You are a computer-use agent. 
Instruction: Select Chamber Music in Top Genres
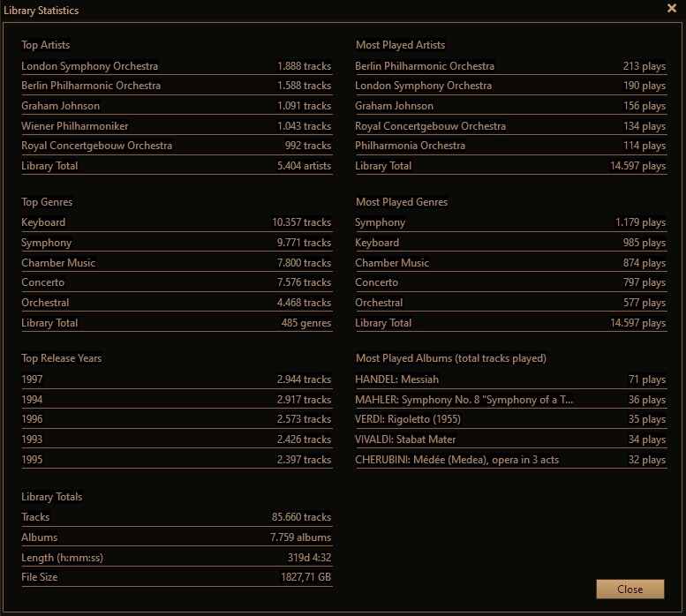58,263
